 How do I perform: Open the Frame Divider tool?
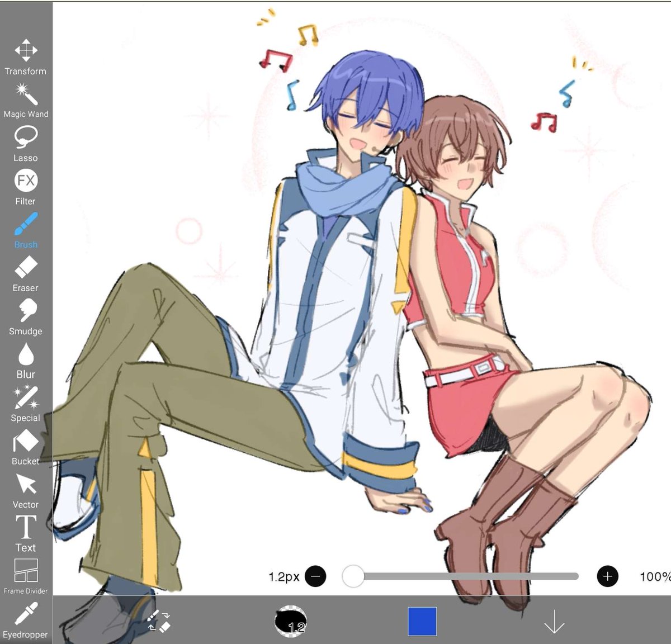(x=26, y=576)
